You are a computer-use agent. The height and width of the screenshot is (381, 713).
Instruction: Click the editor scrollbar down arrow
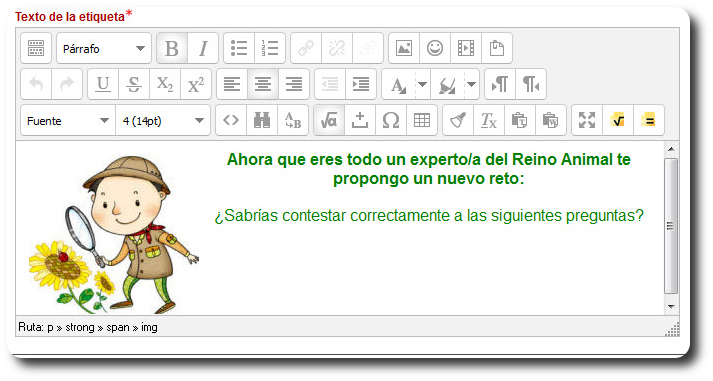click(x=671, y=306)
